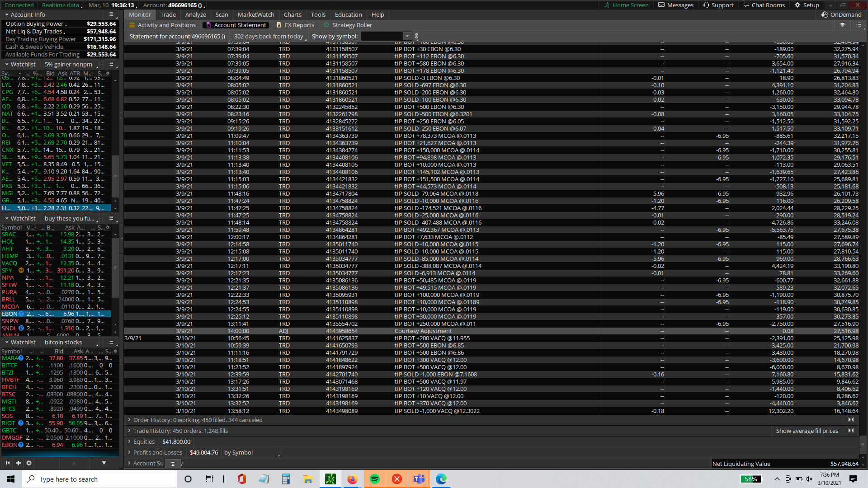Screen dimensions: 868x488
Task: Open 302 days back from today selector
Action: click(x=269, y=36)
